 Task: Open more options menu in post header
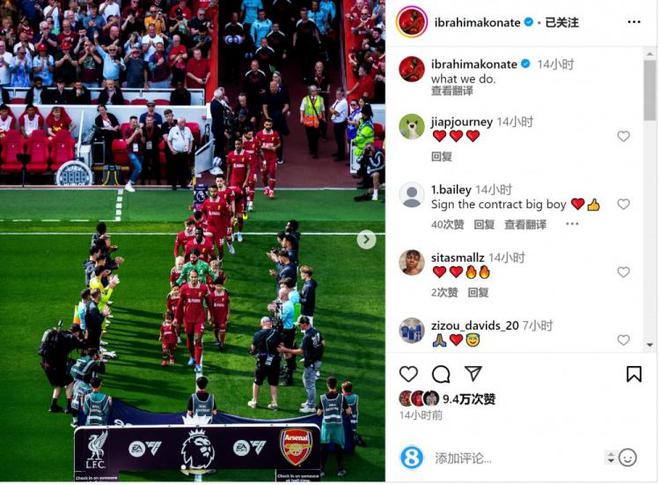[634, 22]
